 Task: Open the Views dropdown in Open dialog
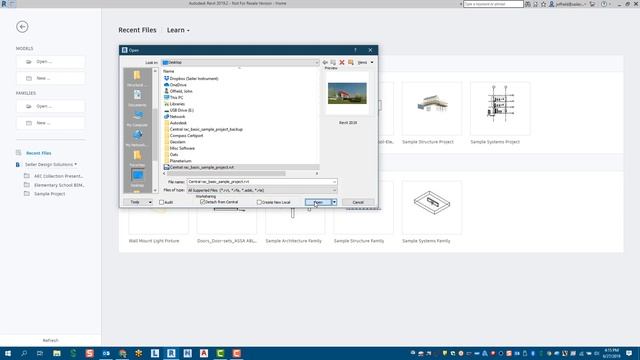click(x=365, y=62)
